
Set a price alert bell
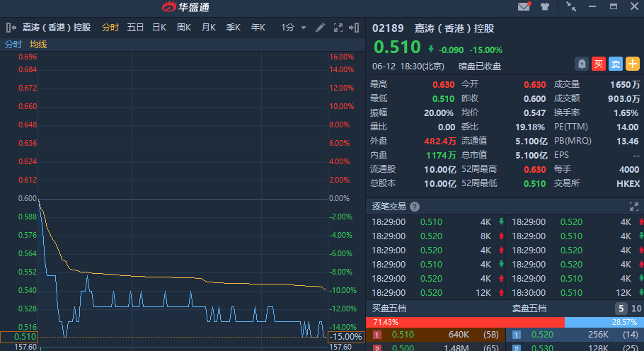(582, 64)
